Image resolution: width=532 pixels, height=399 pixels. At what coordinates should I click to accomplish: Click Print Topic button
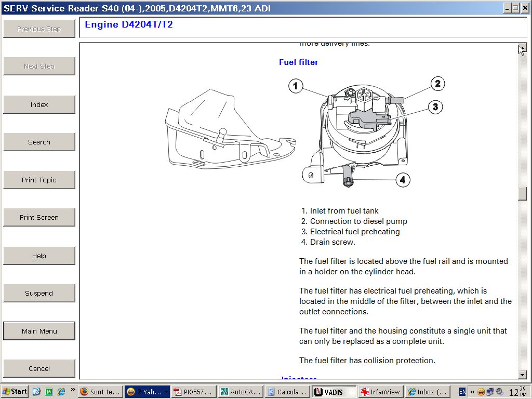[x=39, y=180]
